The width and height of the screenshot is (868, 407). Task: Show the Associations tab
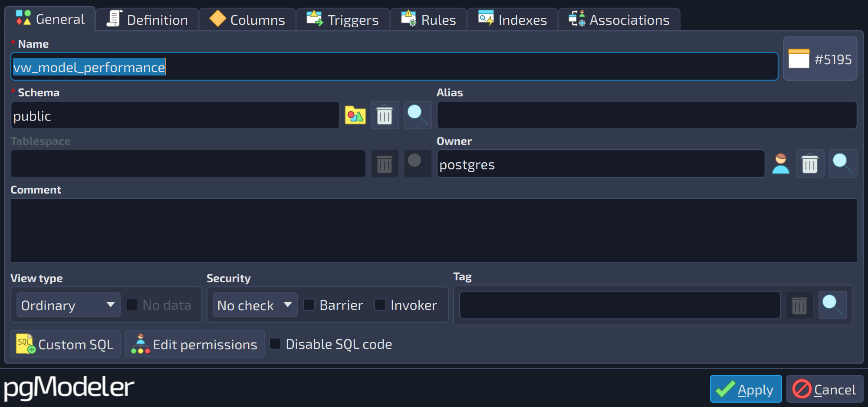(619, 20)
